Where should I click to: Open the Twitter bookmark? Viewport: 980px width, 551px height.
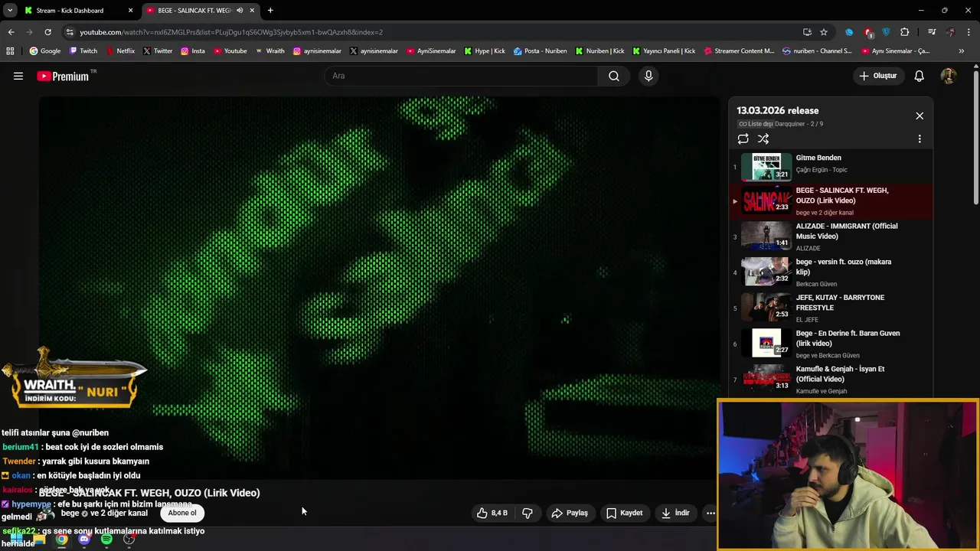(157, 51)
